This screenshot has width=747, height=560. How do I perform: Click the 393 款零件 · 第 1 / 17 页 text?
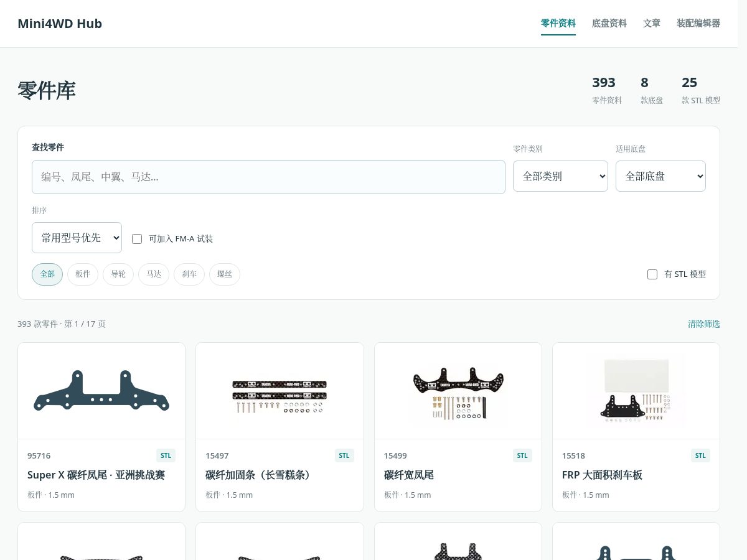(x=62, y=324)
